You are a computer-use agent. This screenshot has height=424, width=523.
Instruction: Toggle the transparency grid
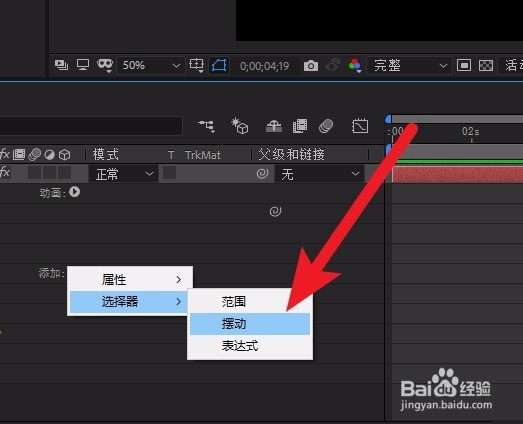[x=486, y=65]
